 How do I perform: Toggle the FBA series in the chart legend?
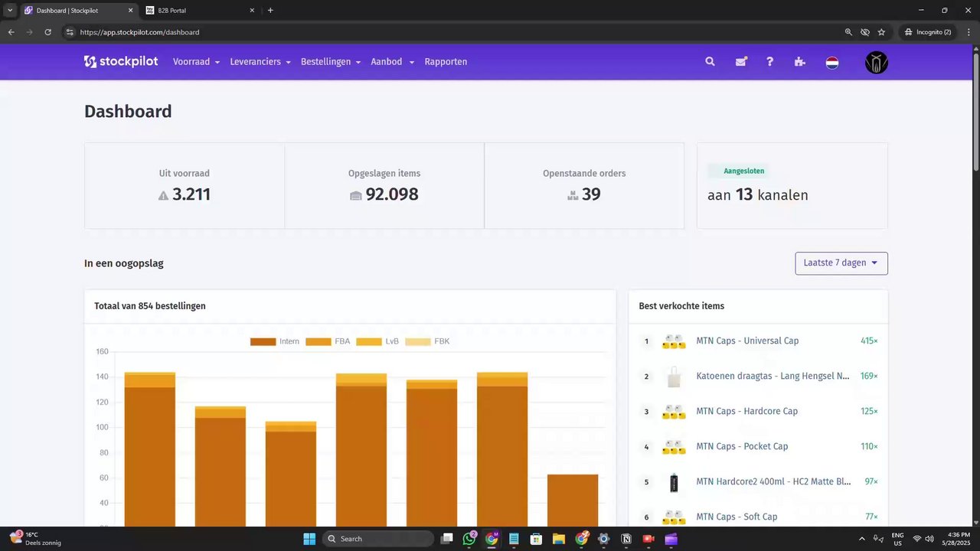point(328,341)
